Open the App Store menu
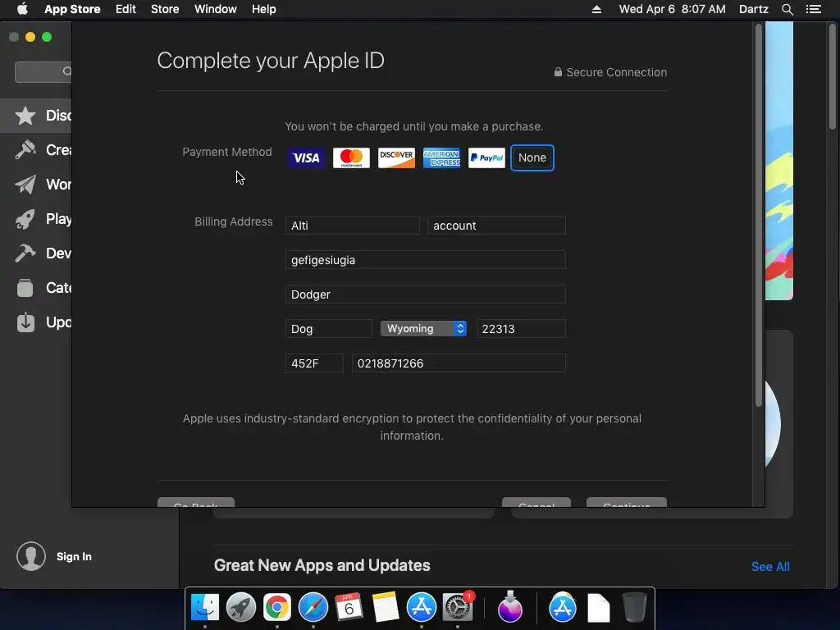The width and height of the screenshot is (840, 630). (72, 9)
